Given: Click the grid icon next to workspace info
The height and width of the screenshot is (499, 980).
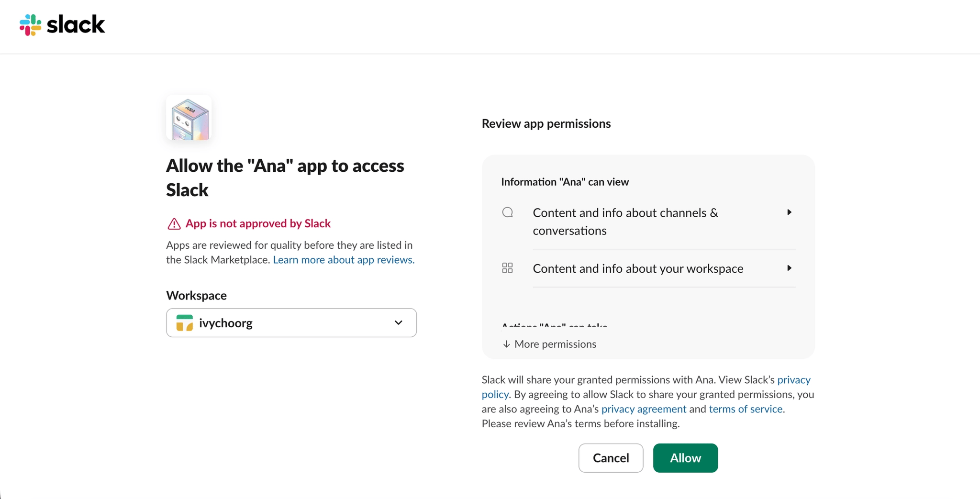Looking at the screenshot, I should click(x=508, y=268).
